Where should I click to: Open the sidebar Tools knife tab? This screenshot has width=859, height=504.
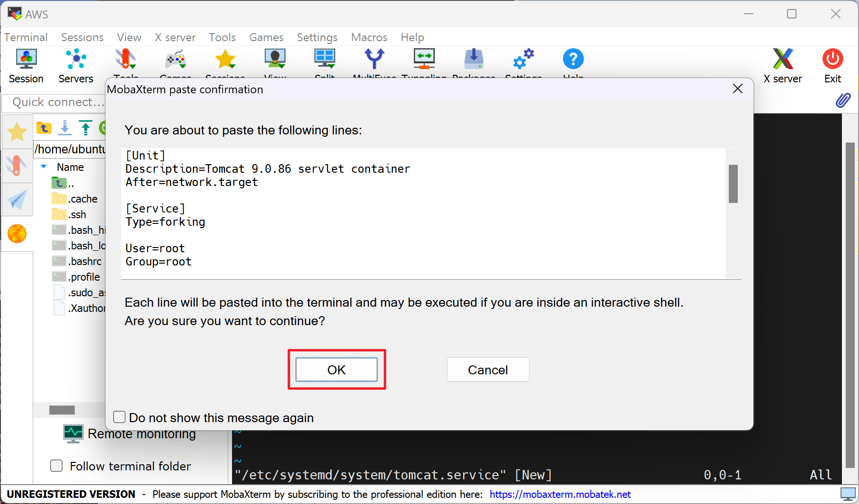point(17,166)
